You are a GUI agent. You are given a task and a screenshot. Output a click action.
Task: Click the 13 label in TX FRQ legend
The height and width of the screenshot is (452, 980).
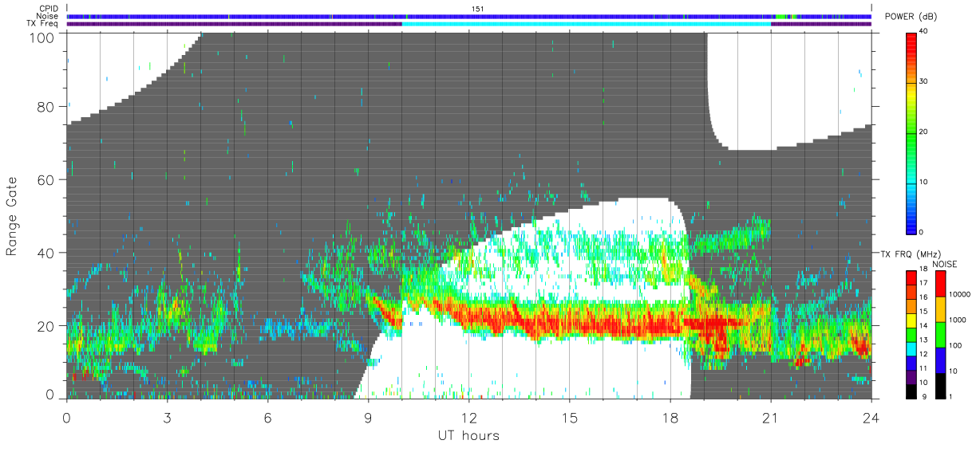point(923,340)
